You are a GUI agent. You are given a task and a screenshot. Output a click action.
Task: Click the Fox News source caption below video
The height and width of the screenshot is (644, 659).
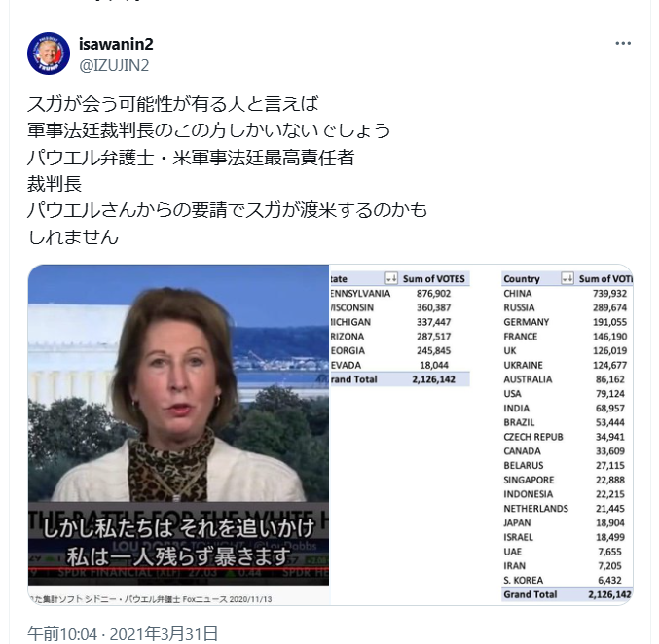pos(151,599)
